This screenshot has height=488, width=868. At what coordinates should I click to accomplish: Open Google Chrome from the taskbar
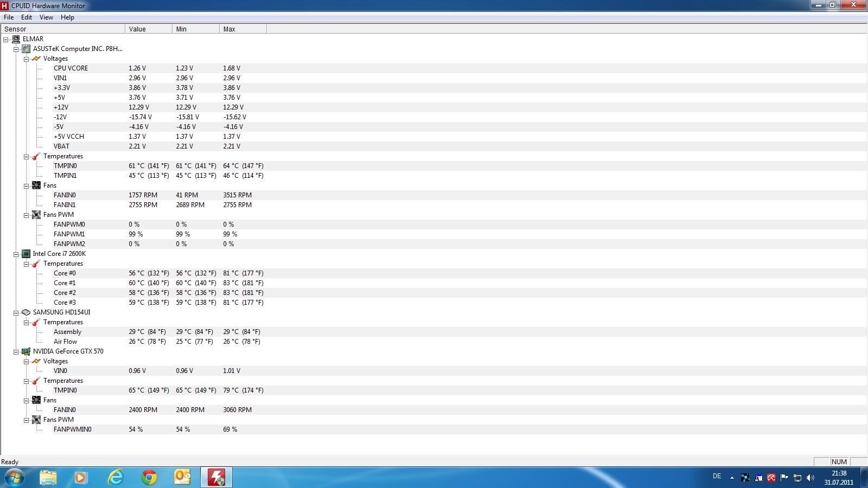click(149, 477)
